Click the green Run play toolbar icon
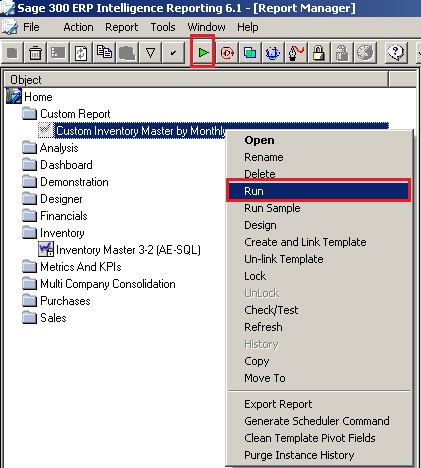The width and height of the screenshot is (421, 468). point(203,53)
